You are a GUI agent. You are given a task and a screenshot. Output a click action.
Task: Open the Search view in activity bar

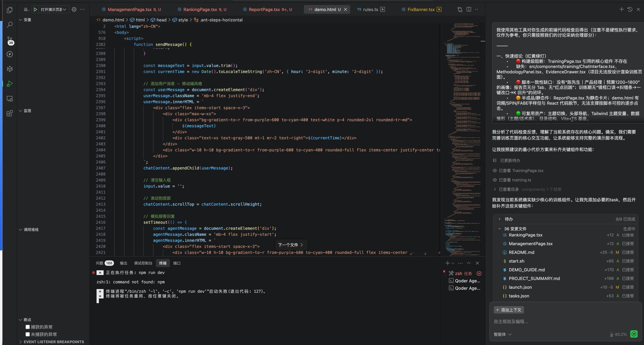point(10,25)
